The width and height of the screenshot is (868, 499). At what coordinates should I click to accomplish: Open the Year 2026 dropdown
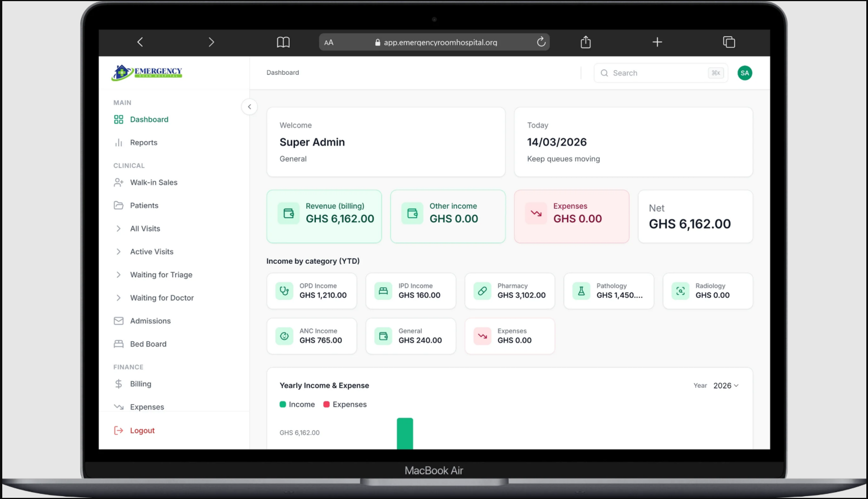[x=725, y=386]
